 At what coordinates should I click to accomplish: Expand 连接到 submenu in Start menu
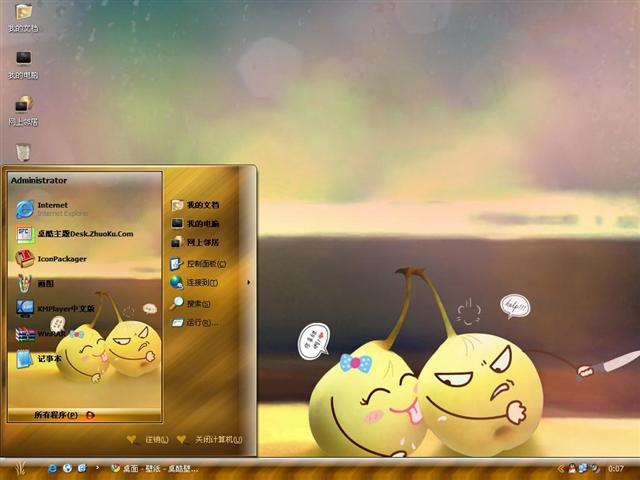[x=202, y=283]
